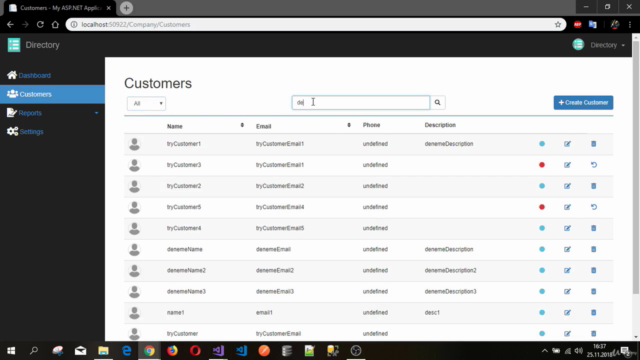The image size is (640, 360).
Task: Bookmark this page with star icon
Action: click(x=558, y=24)
